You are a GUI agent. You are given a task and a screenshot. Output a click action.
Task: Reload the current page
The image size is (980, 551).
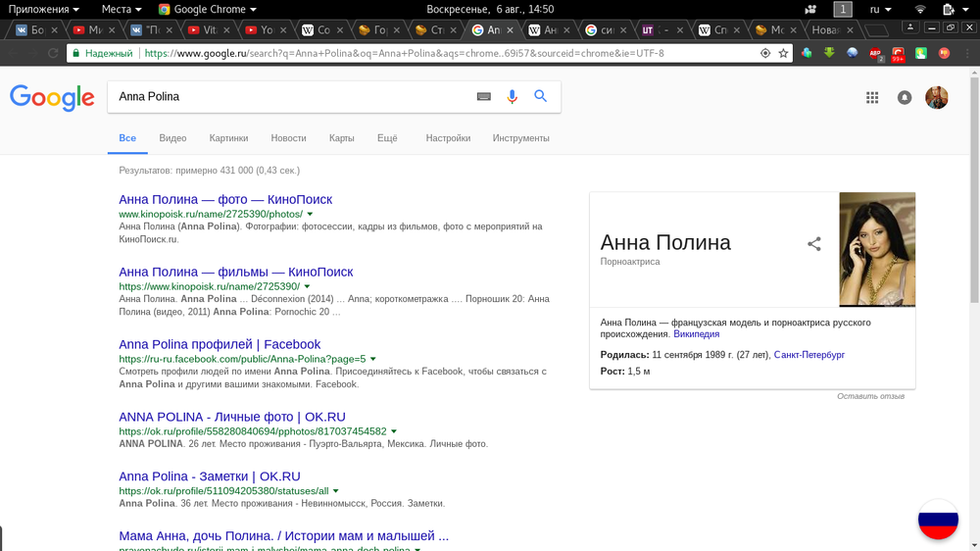pyautogui.click(x=53, y=53)
